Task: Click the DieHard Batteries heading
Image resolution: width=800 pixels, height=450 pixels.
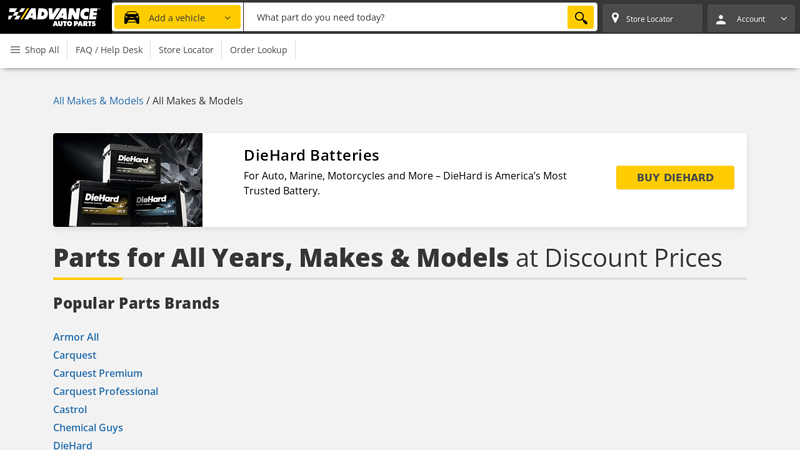Action: 311,155
